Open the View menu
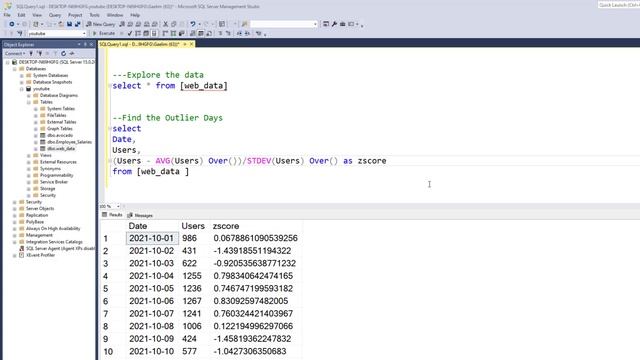The image size is (640, 360). [37, 15]
